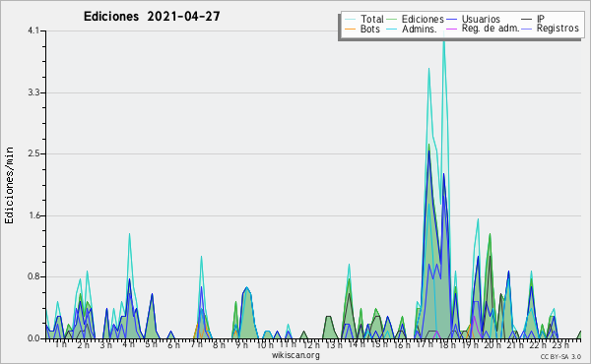Select the Admins. legend label

[420, 29]
